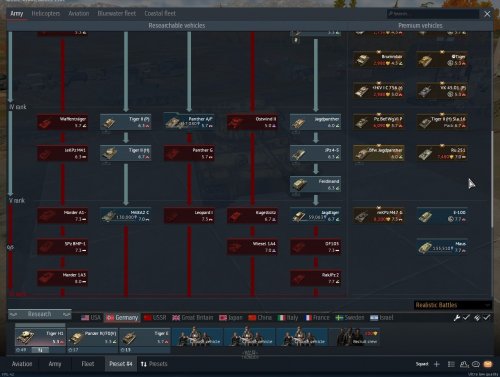Click the vehicle search field
Screen dimensions: 500x377
tap(433, 14)
